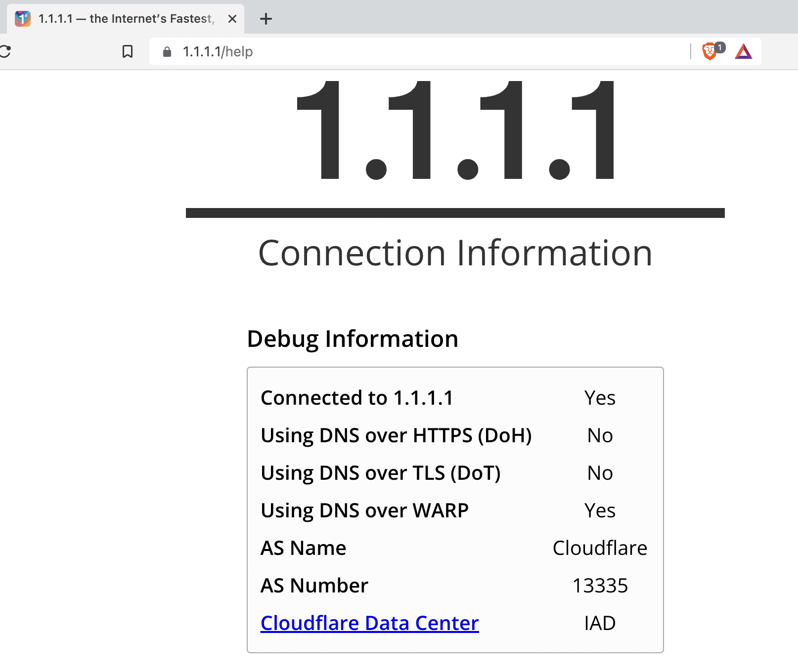View site security lock icon
The width and height of the screenshot is (798, 672).
tap(167, 51)
